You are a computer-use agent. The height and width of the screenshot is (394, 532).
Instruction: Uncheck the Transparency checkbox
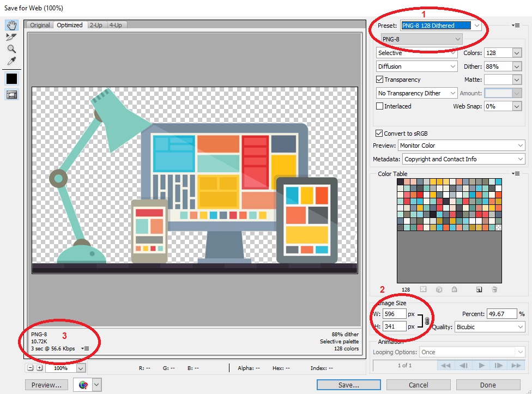click(380, 80)
